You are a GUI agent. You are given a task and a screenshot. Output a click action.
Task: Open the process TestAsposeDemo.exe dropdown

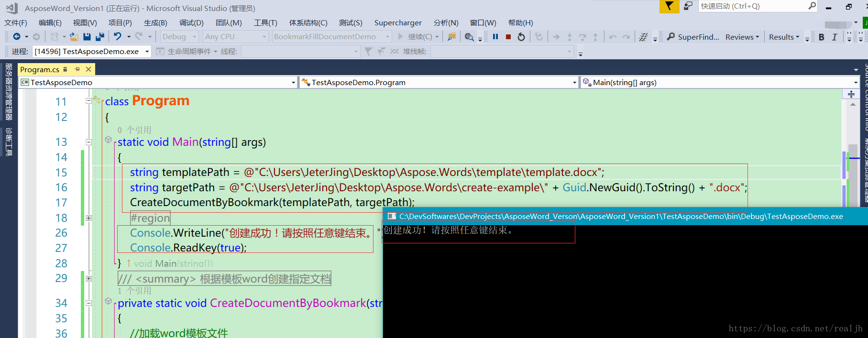click(91, 51)
